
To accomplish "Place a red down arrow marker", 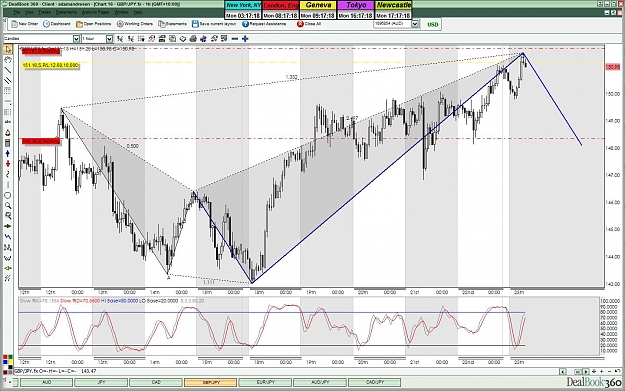I will coord(8,164).
